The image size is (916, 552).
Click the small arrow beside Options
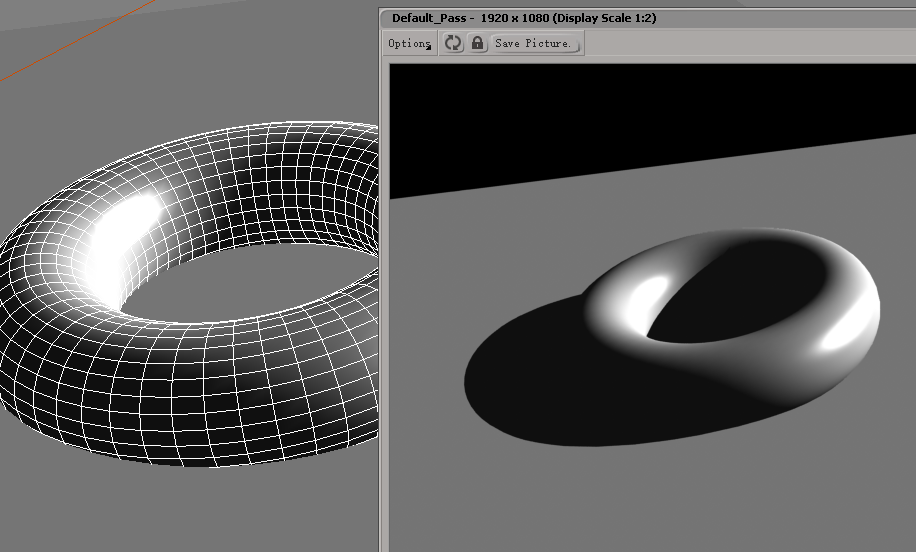[x=429, y=47]
